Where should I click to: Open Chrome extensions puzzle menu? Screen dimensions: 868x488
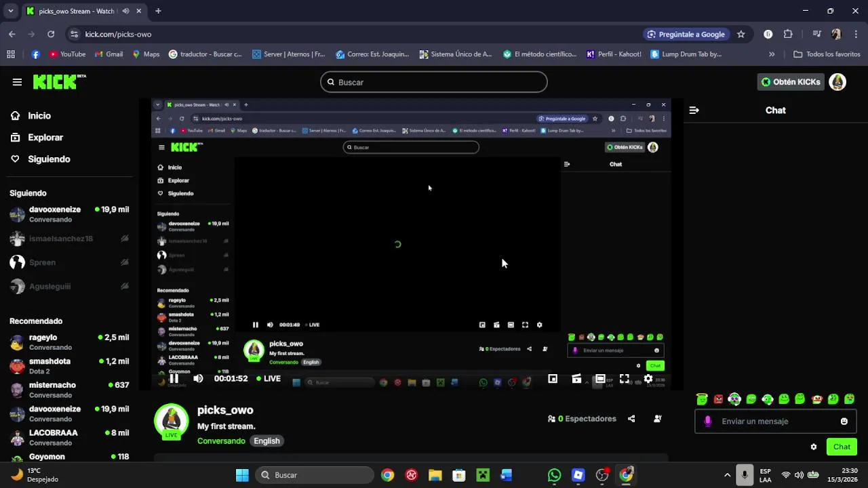[x=788, y=34]
